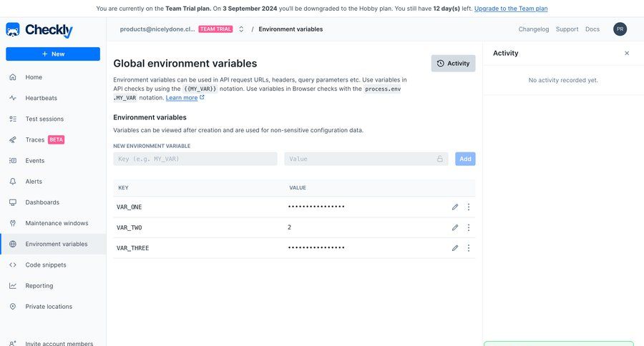Click the blue New button
Viewport: 644px width, 346px height.
pyautogui.click(x=53, y=54)
